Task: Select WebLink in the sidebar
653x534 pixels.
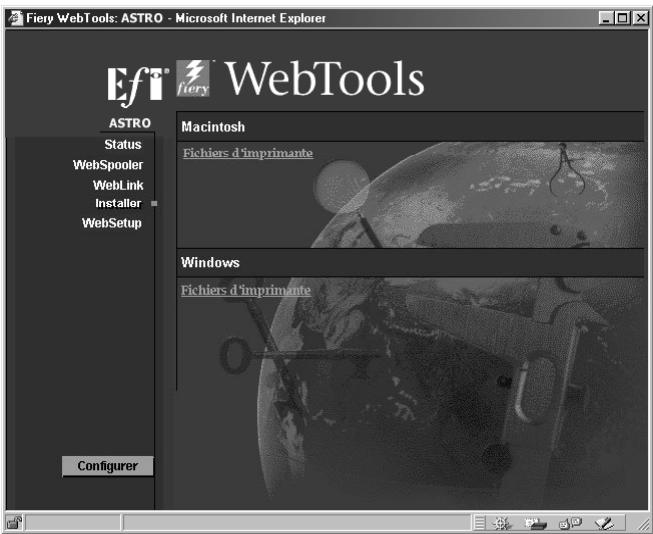Action: tap(118, 185)
